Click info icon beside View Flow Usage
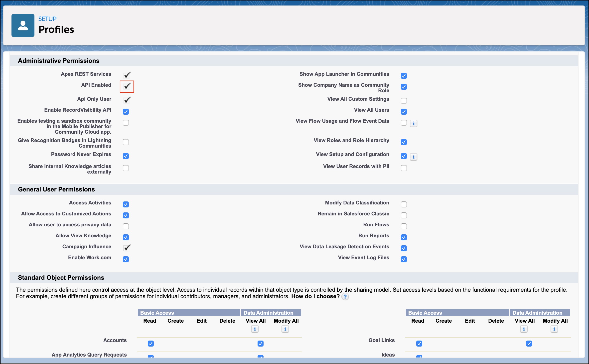This screenshot has height=364, width=589. (414, 123)
